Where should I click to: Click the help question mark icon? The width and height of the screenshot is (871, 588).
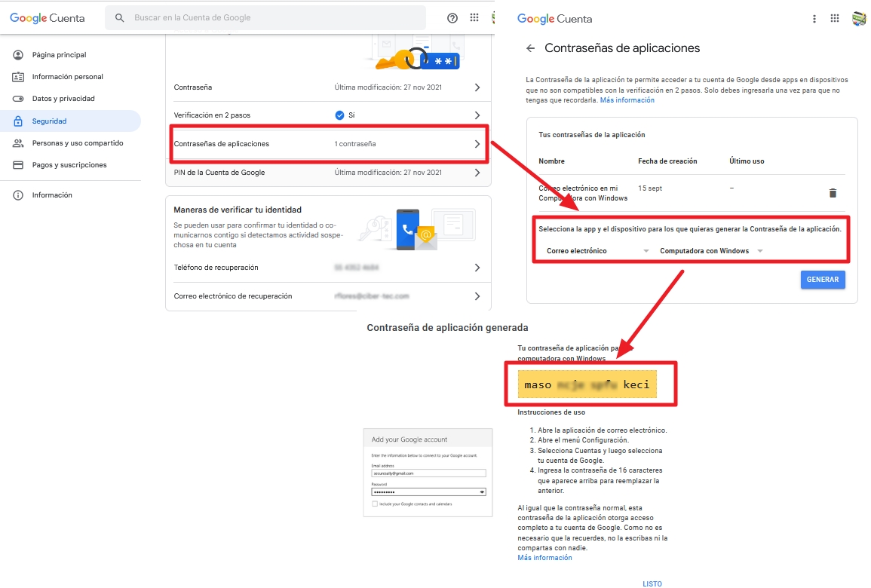[452, 18]
